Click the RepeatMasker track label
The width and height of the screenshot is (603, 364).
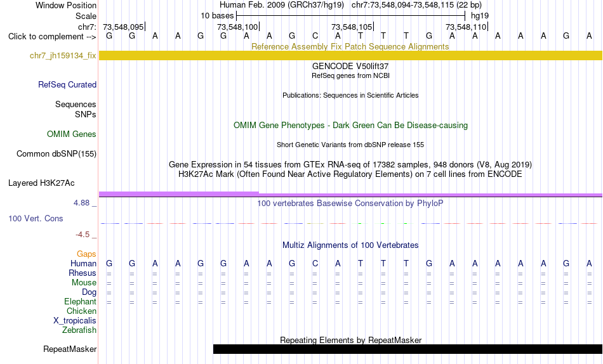(70, 349)
